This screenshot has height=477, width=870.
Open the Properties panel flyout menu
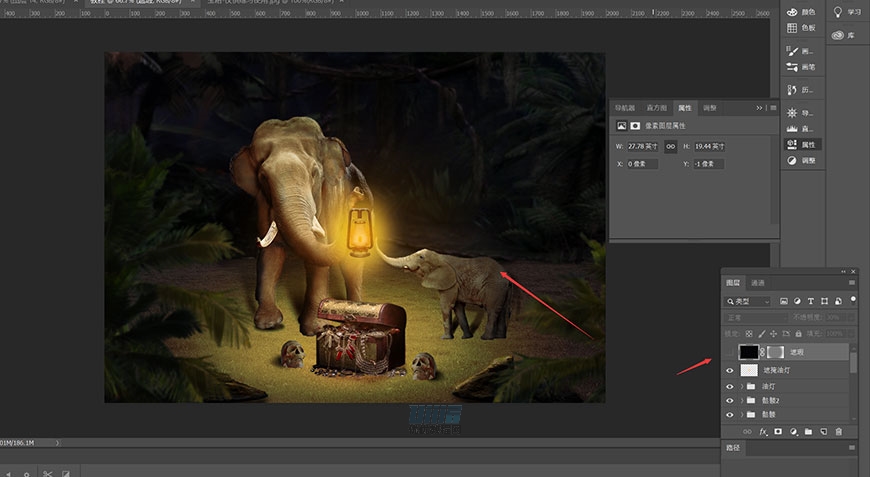[x=773, y=108]
